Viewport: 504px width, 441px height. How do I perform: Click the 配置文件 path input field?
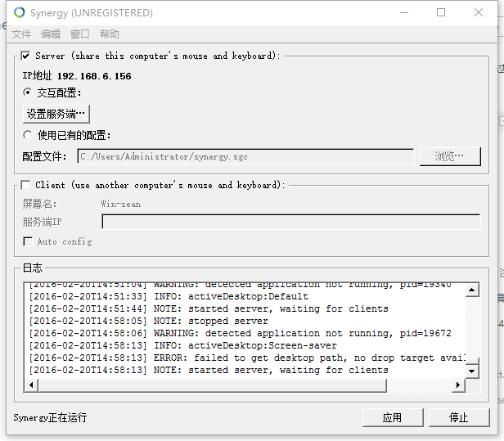tap(245, 156)
